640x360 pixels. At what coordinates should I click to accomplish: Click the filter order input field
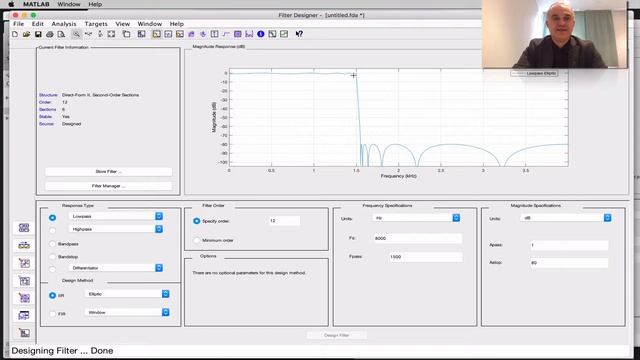284,221
